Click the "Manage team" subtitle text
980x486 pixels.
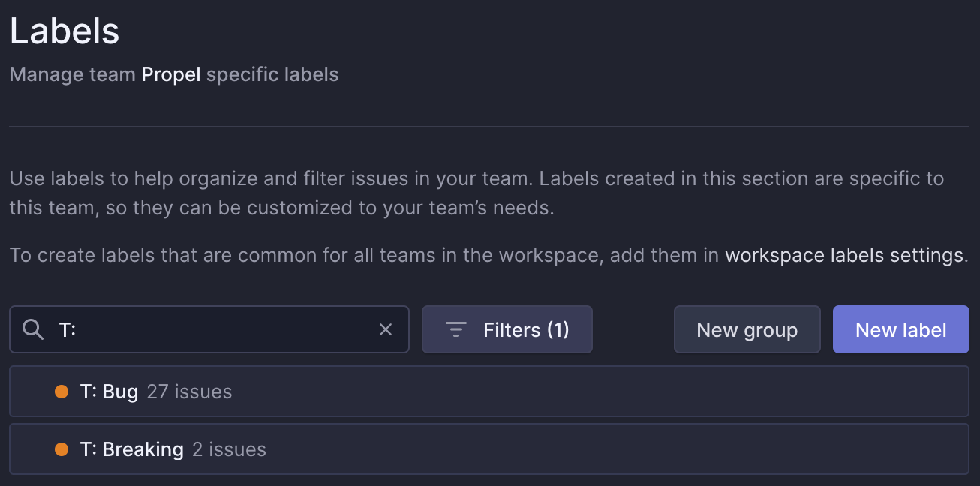(x=73, y=75)
